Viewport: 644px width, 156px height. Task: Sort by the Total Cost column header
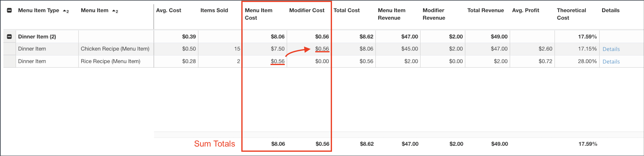click(346, 10)
